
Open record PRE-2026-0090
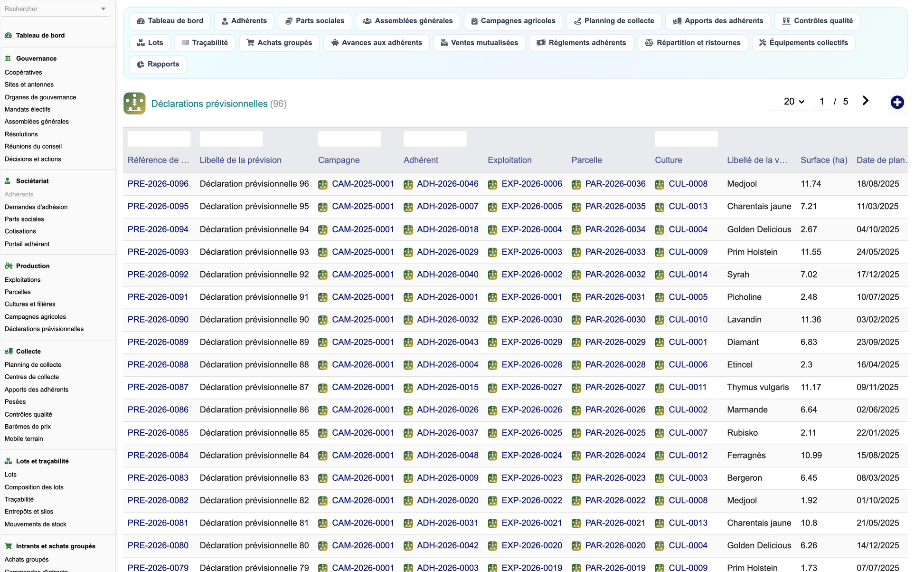pyautogui.click(x=158, y=320)
